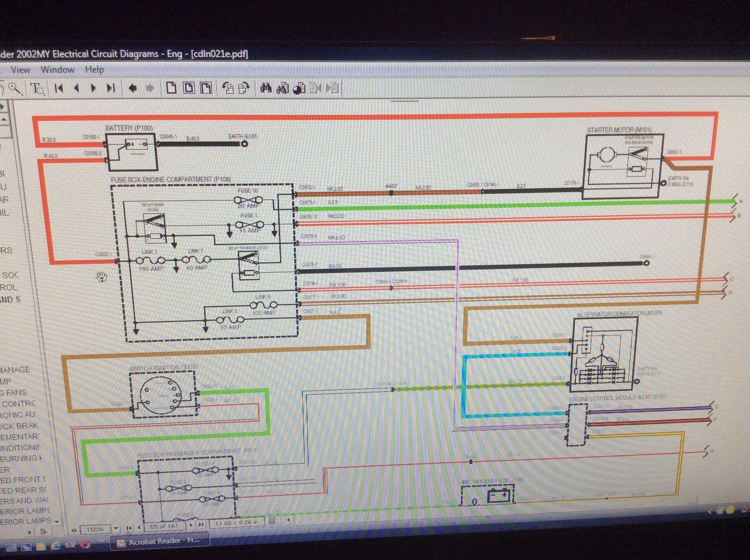
Task: Click BATTERY (P100) label in diagram
Action: (x=129, y=128)
